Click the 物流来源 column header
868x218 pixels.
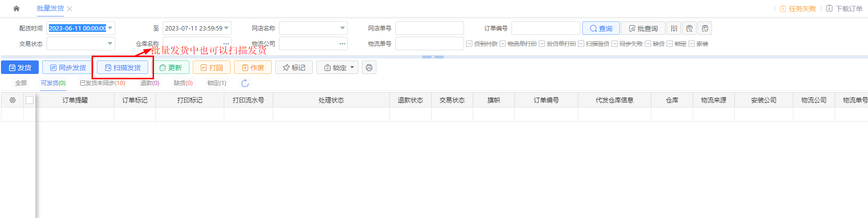tap(714, 100)
